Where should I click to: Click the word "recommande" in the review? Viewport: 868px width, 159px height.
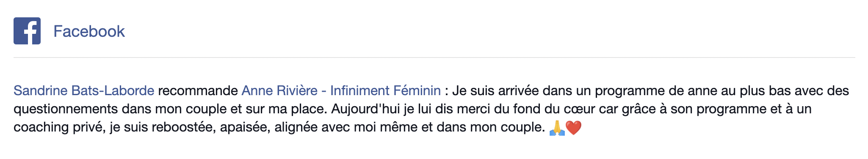tap(198, 90)
